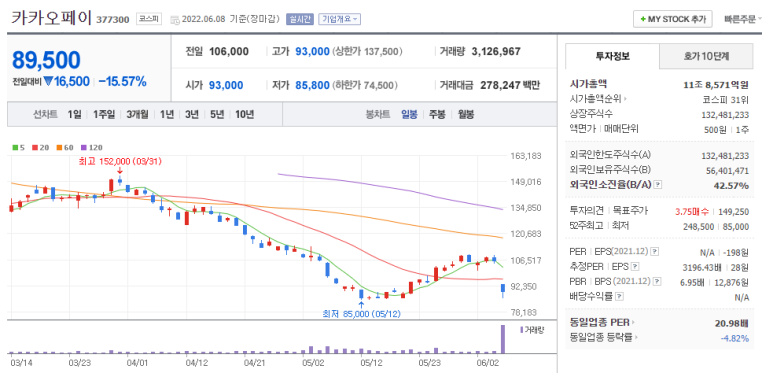Switch to the 호가10단계 tab
The width and height of the screenshot is (773, 373).
click(x=706, y=56)
